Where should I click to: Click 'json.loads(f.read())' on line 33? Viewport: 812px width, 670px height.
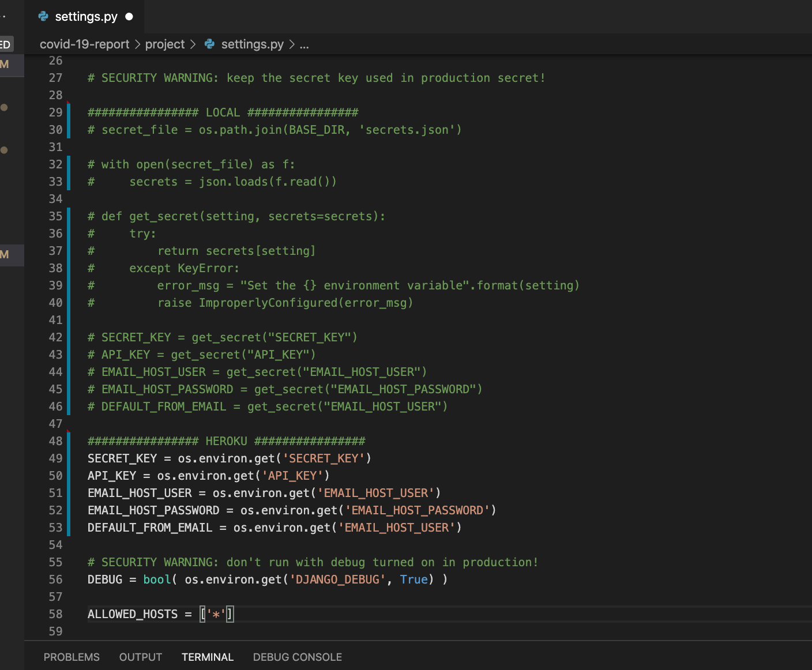268,182
